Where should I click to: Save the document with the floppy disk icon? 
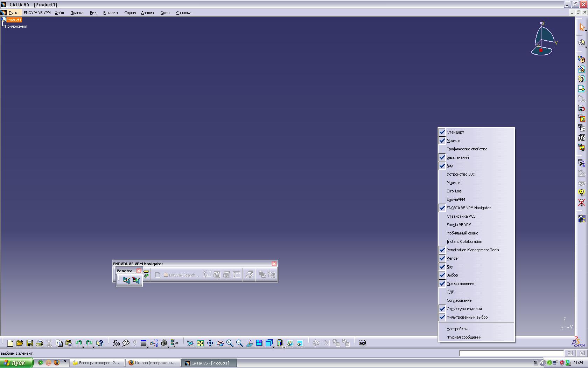[30, 343]
